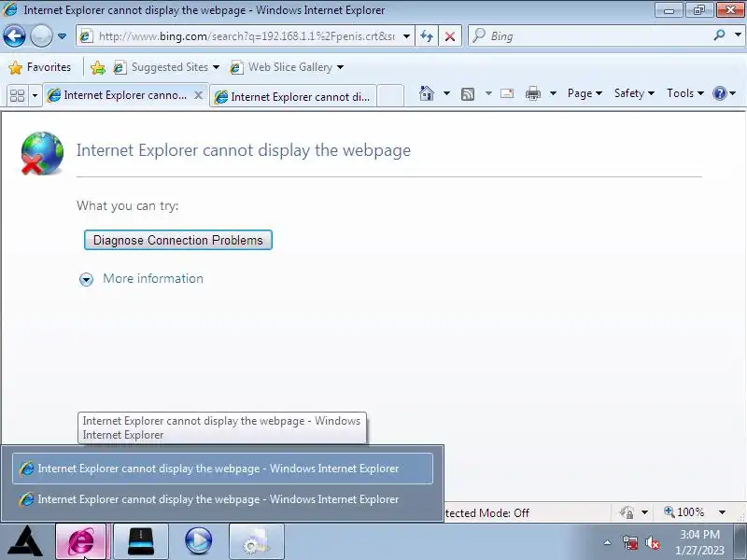The width and height of the screenshot is (747, 560).
Task: Click the Internet Explorer taskbar icon
Action: [x=81, y=541]
